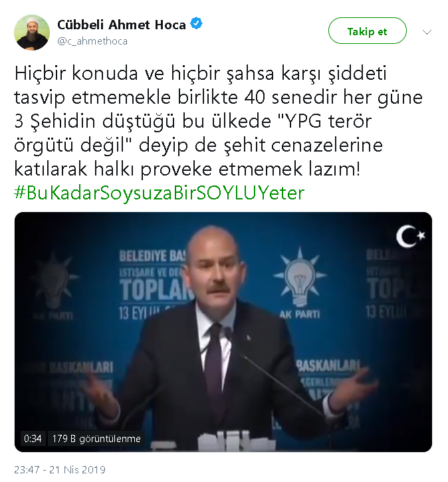Click the 13 EYLÜL date text on backdrop
The image size is (448, 482).
140,313
